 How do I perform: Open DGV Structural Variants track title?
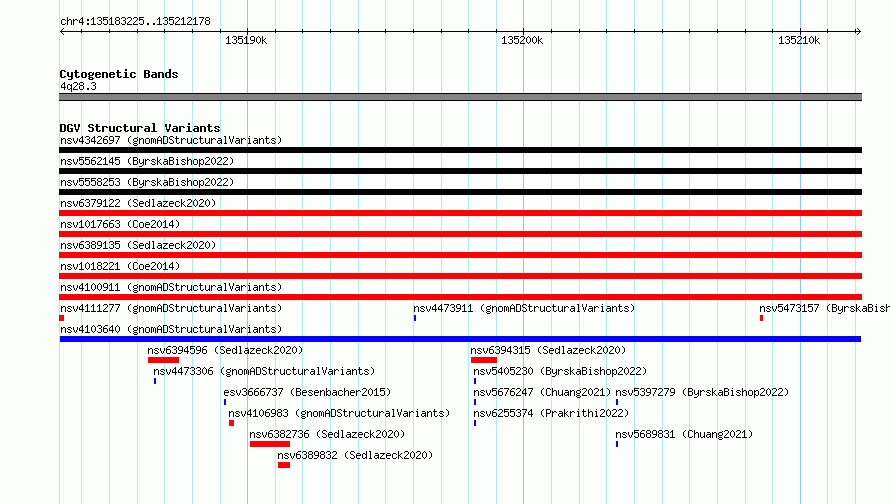(140, 128)
